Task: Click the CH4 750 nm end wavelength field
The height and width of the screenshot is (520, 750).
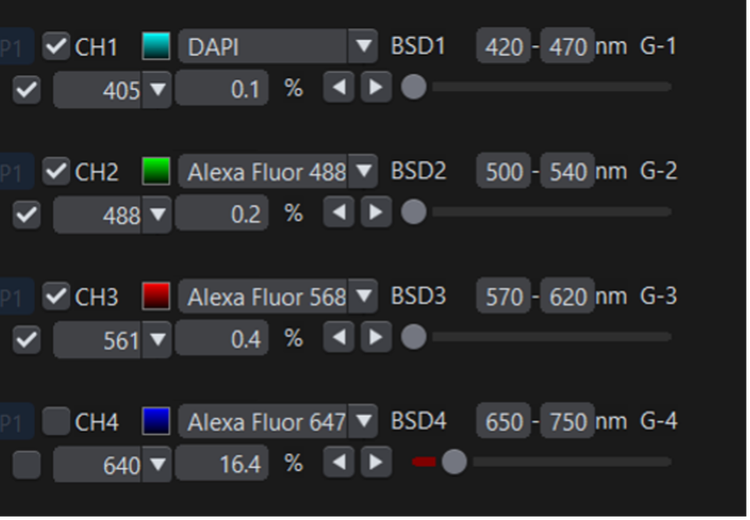Action: (567, 422)
